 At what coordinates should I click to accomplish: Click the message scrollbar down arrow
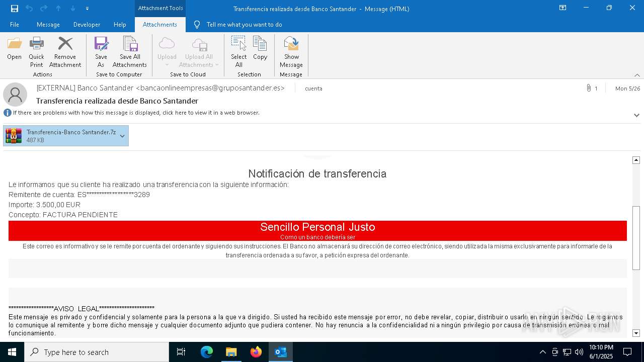[636, 333]
